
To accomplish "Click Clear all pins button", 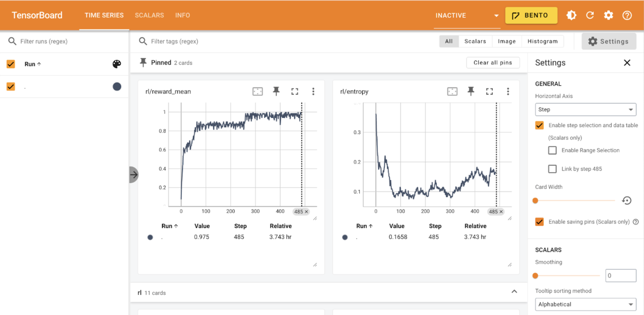I will [x=493, y=63].
